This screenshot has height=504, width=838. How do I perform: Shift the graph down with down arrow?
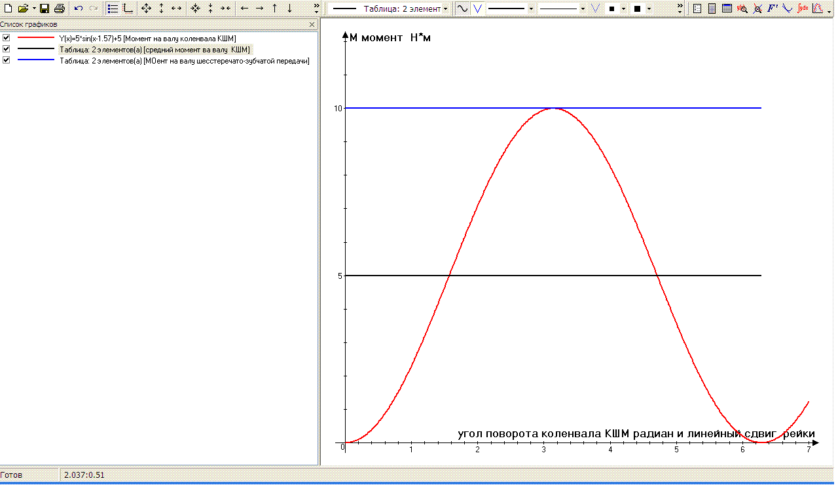click(290, 9)
